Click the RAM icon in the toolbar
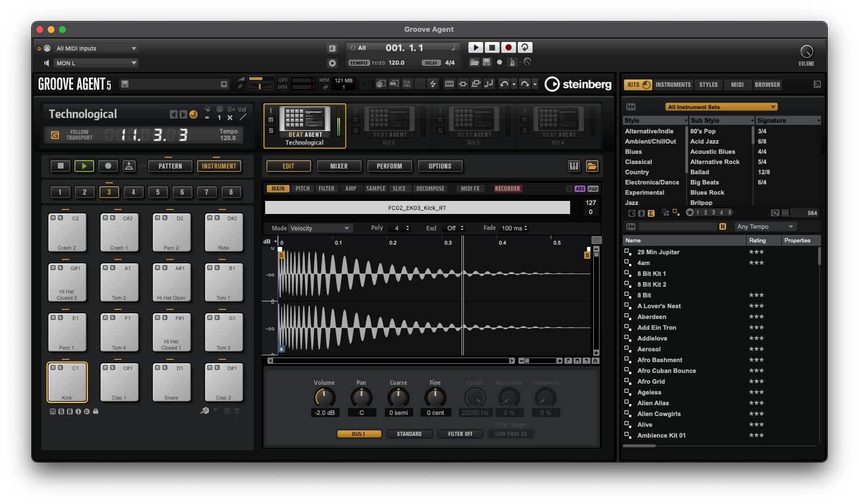Viewport: 859px width, 504px height. (x=449, y=84)
